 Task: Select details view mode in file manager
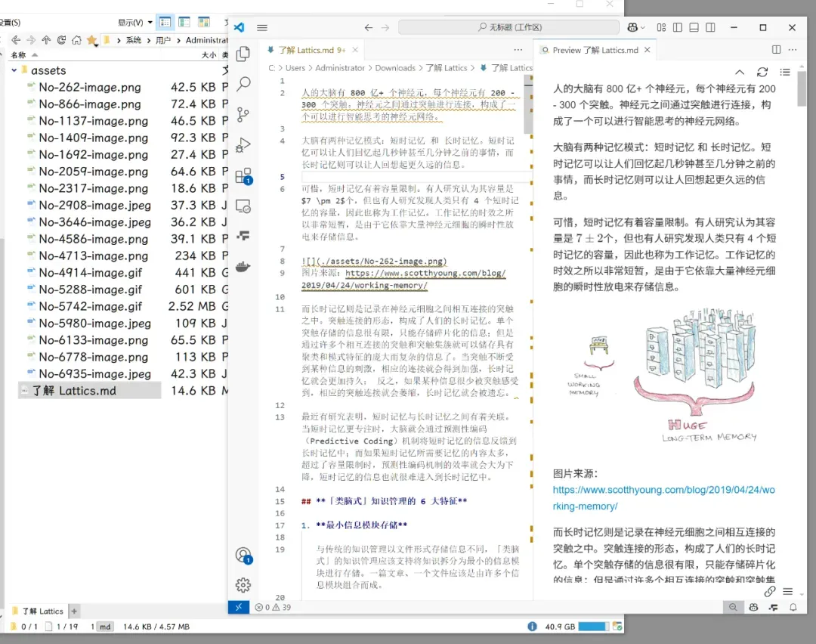165,23
